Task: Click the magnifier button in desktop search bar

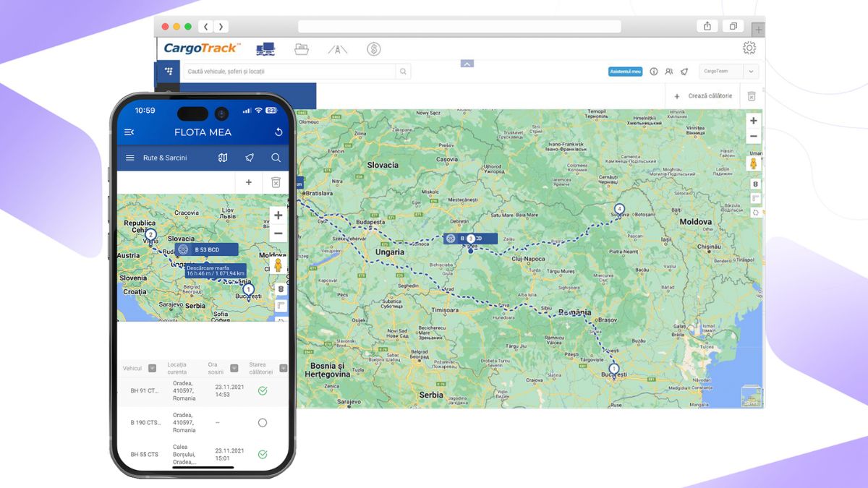Action: (404, 72)
